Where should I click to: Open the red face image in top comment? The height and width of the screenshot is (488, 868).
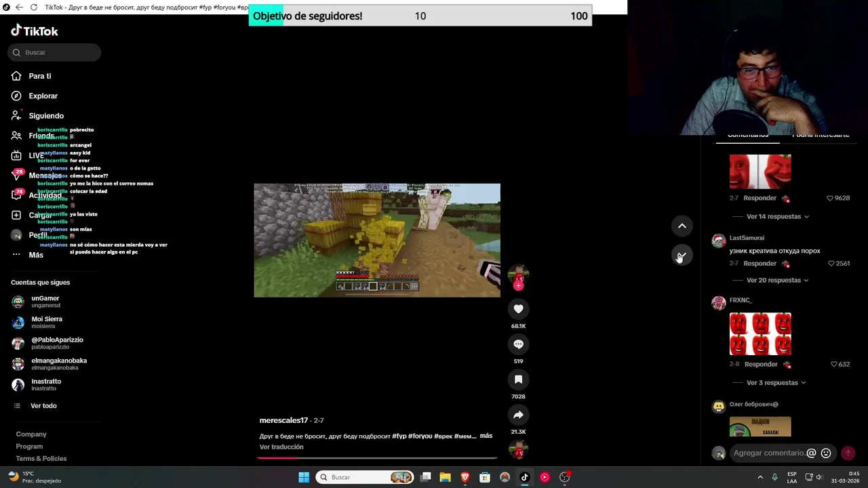point(760,171)
